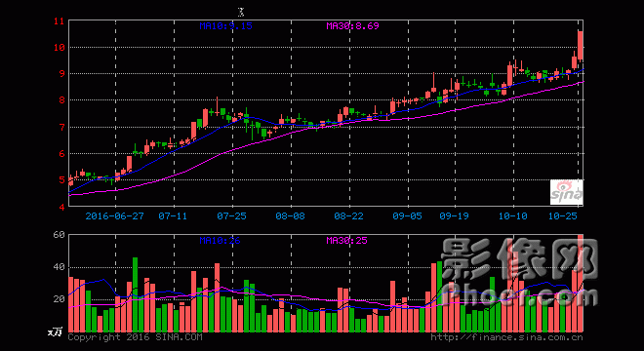The image size is (644, 351).
Task: Click the 07-11 date label
Action: pyautogui.click(x=173, y=215)
